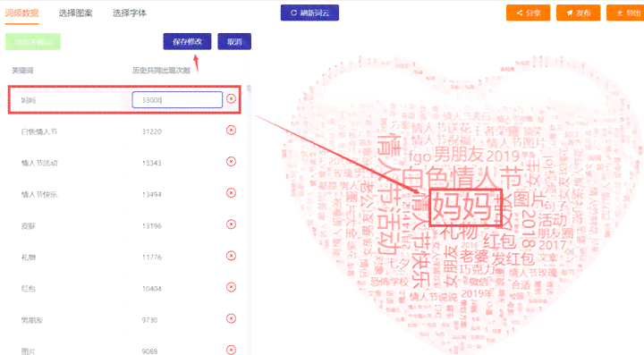Click the orange 分享 share button

(529, 13)
